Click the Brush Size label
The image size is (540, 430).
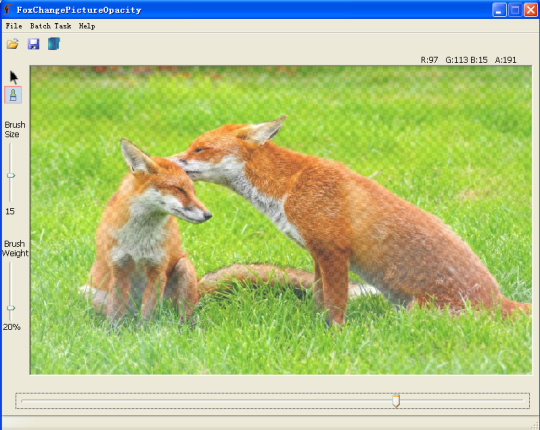[14, 129]
